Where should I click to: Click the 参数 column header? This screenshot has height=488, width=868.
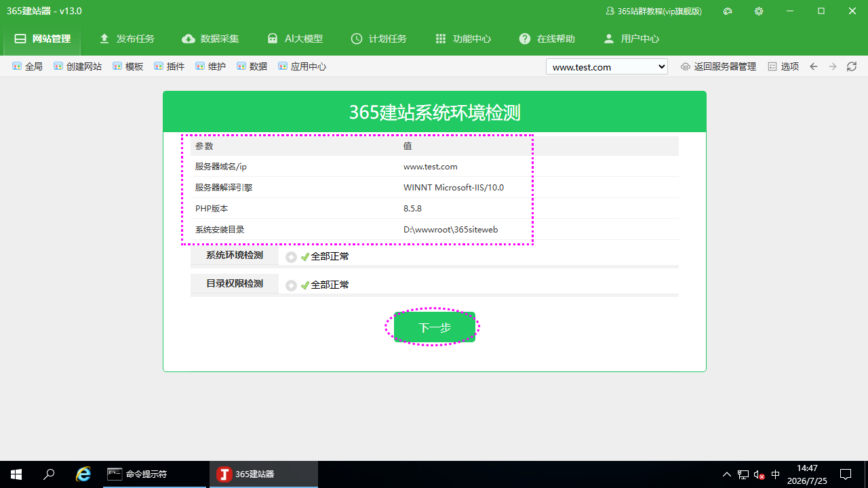tap(204, 146)
